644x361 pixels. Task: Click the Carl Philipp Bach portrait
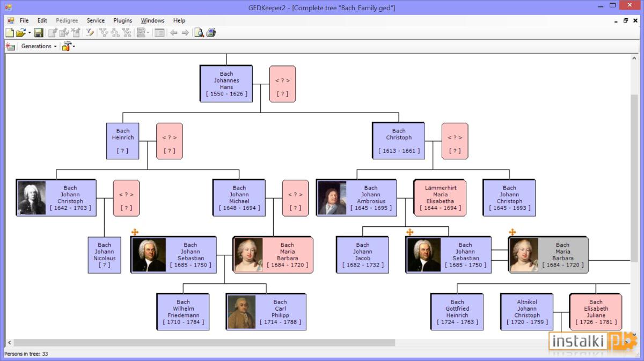coord(241,312)
